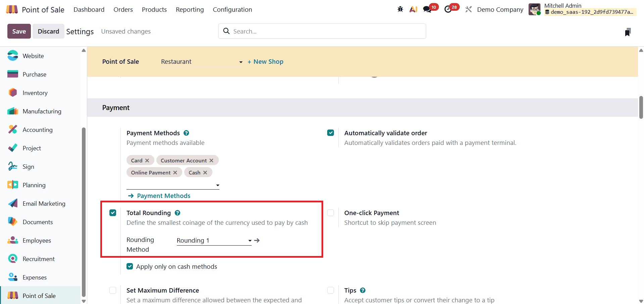Remove the Cash payment method tag
The width and height of the screenshot is (644, 304).
click(206, 172)
